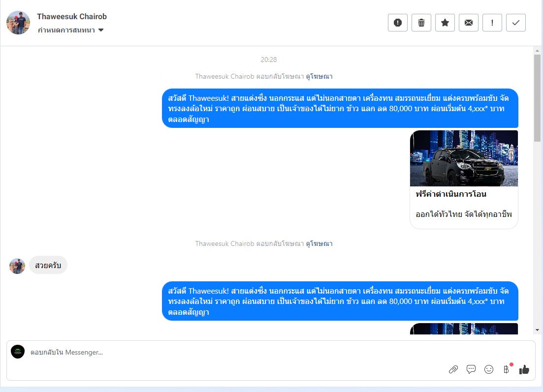Viewport: 543px width, 392px height.
Task: Click the 20:28 timestamp
Action: point(269,60)
